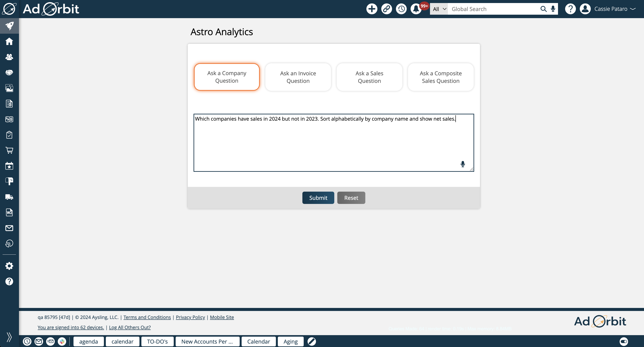Open the envelope email icon in sidebar
The width and height of the screenshot is (644, 347).
tap(9, 228)
